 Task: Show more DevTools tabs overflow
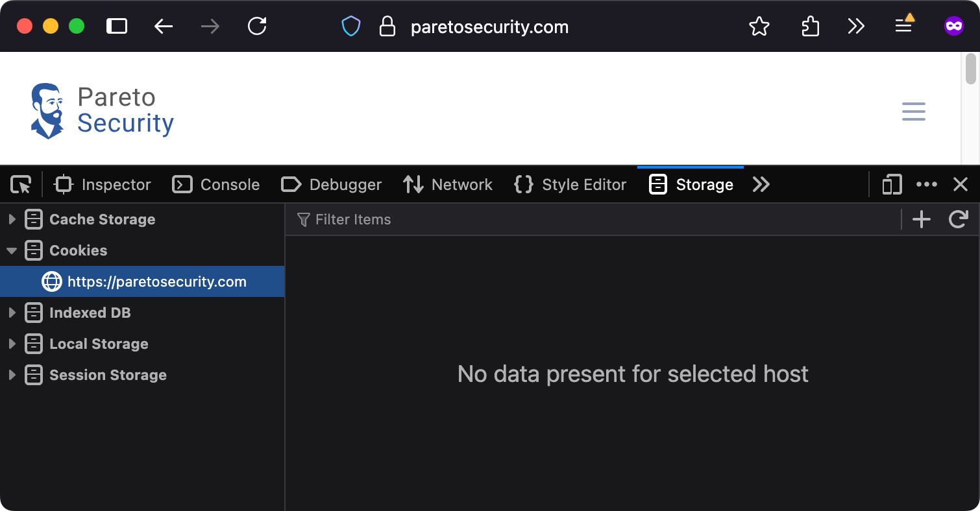[761, 185]
